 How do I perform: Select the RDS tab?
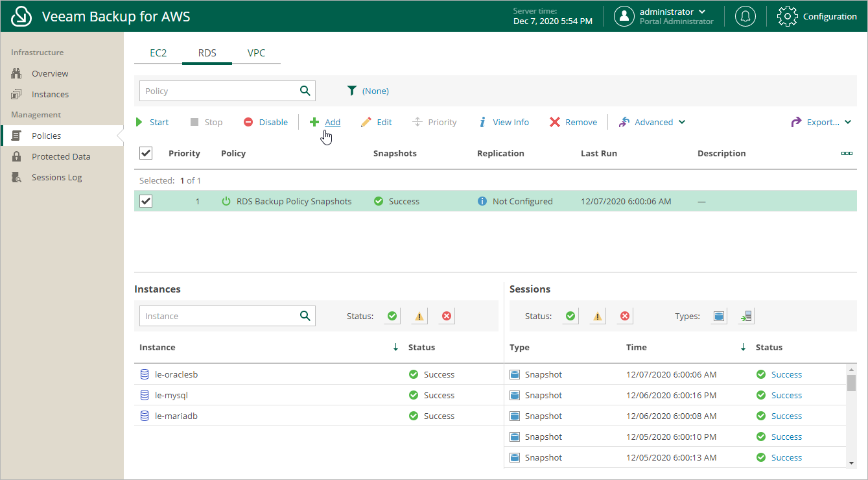[207, 53]
